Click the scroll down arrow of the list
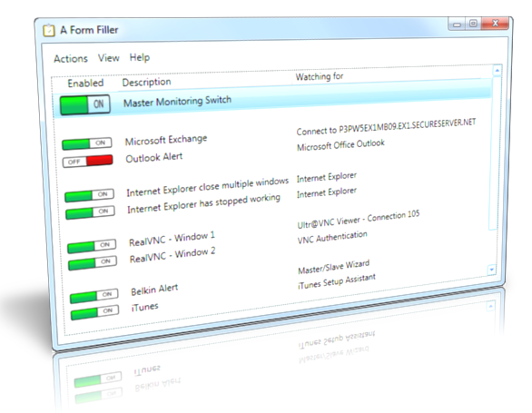The image size is (532, 413). click(492, 270)
